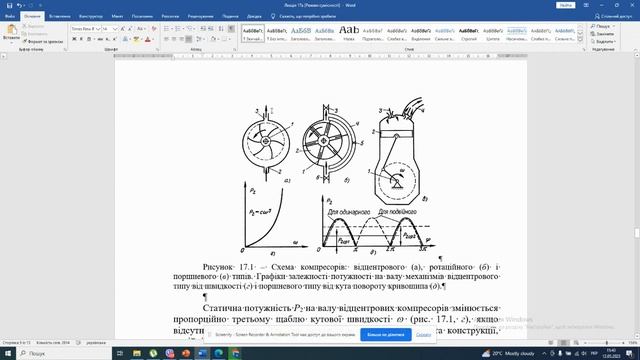
Task: Apply the large Title (Назва) style
Action: point(349,33)
